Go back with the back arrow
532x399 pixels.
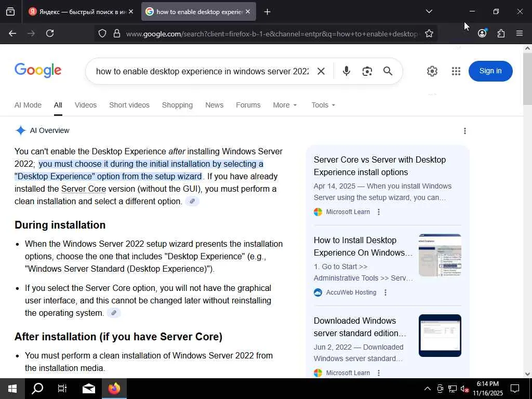12,33
